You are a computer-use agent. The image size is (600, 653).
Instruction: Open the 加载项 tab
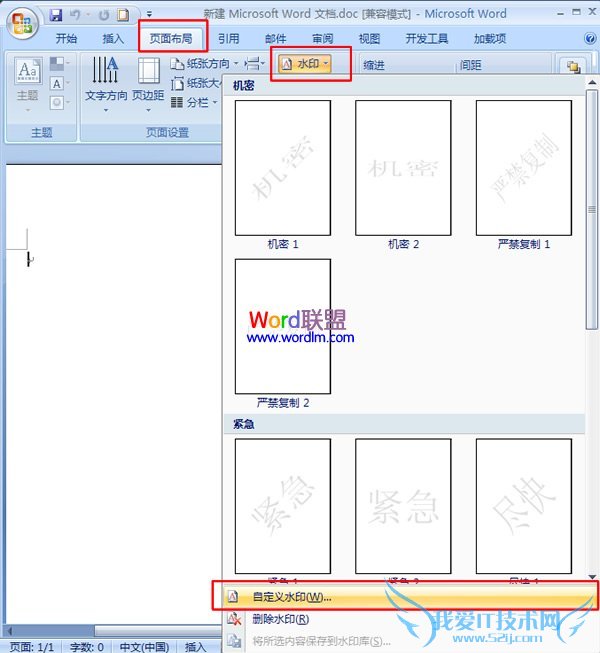[x=490, y=39]
